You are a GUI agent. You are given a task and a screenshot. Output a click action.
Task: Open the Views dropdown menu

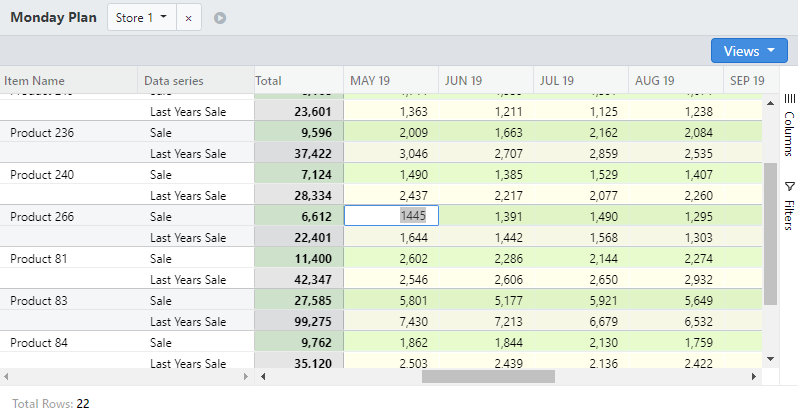749,51
